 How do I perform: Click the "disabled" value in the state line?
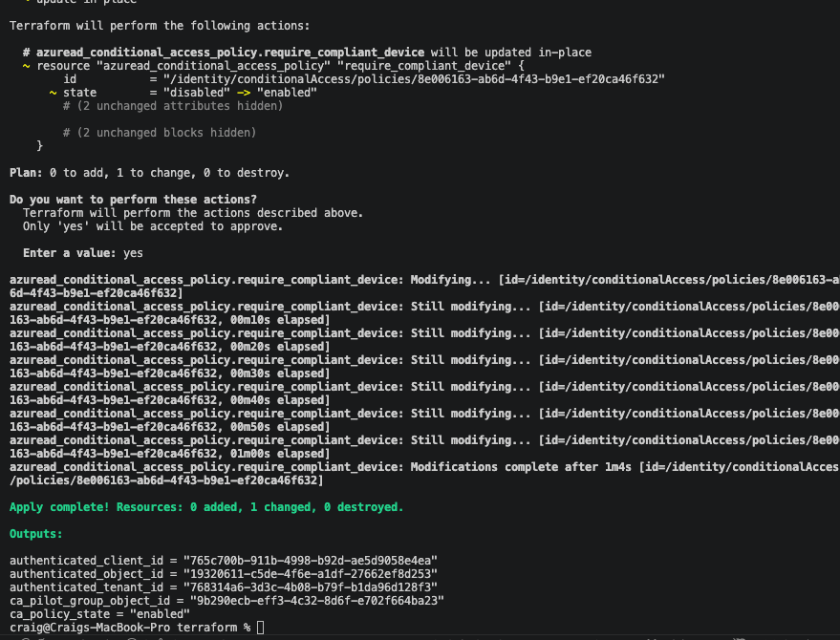coord(197,93)
